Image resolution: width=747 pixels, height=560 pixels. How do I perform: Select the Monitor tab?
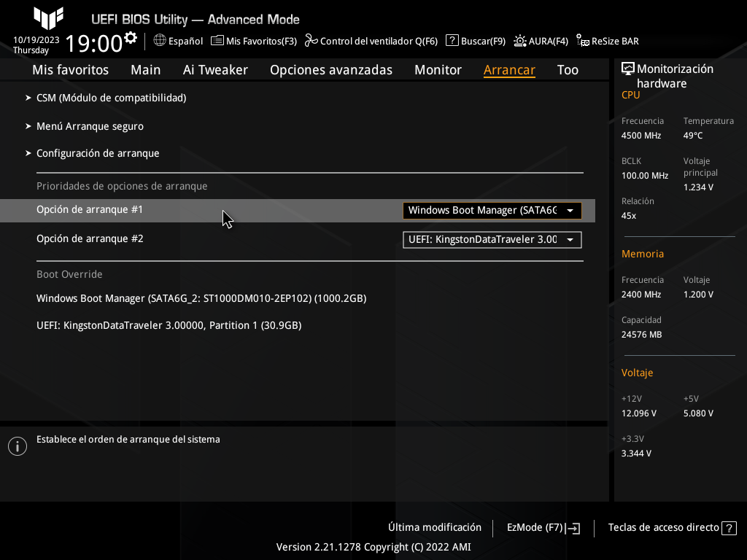438,70
